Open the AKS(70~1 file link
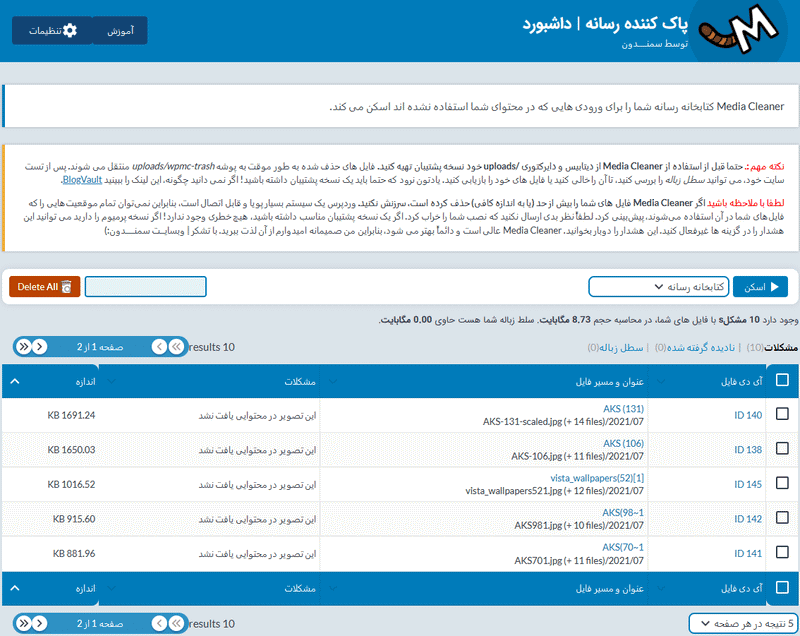 point(623,547)
